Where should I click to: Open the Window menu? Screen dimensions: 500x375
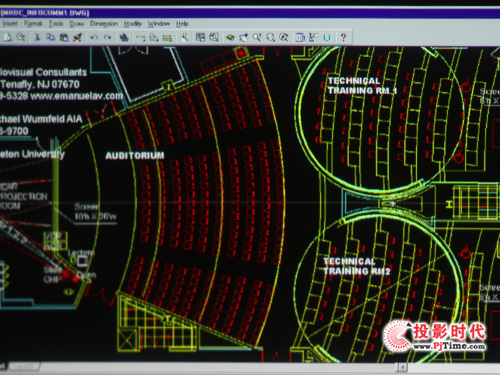(159, 24)
